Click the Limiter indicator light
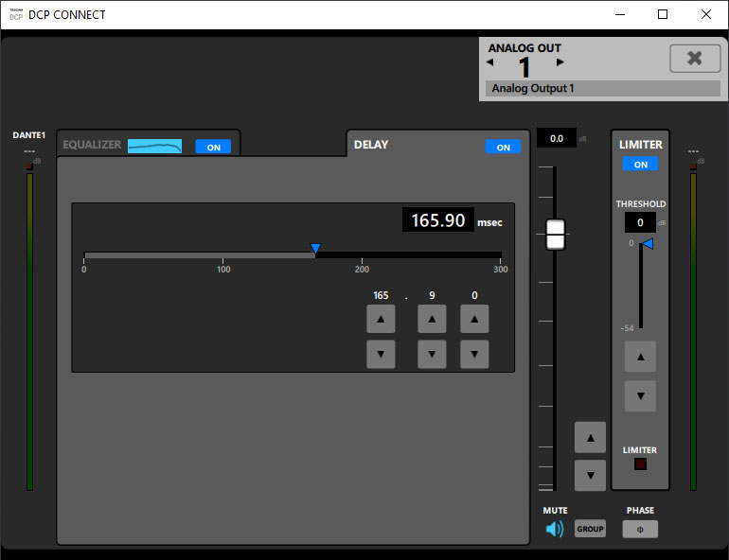Viewport: 729px width, 560px height. [x=640, y=464]
